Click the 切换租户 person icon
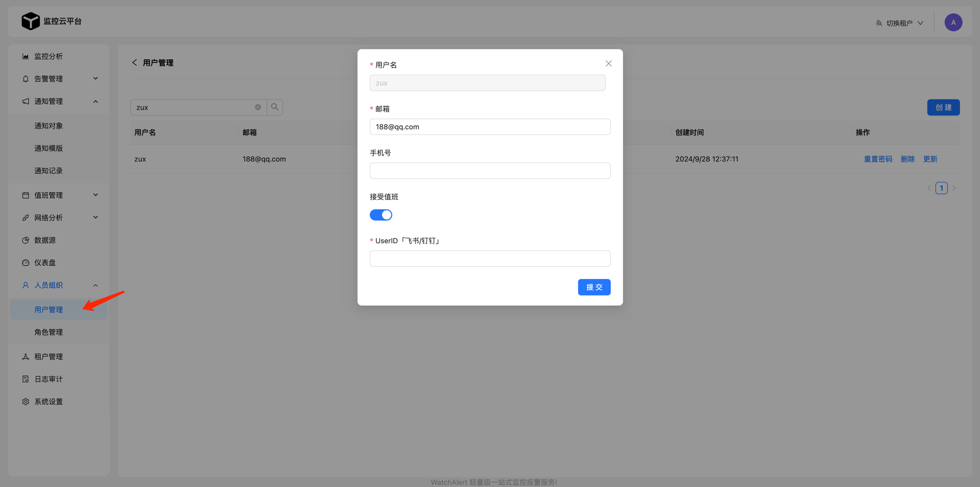The width and height of the screenshot is (980, 487). (879, 23)
